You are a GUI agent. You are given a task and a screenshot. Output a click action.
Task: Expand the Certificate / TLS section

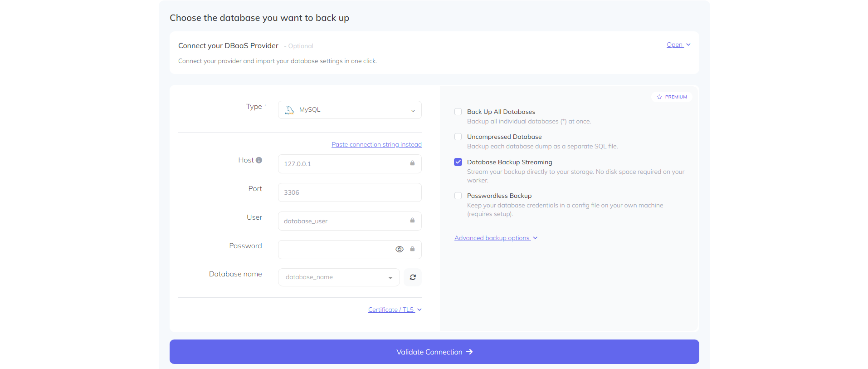(394, 310)
